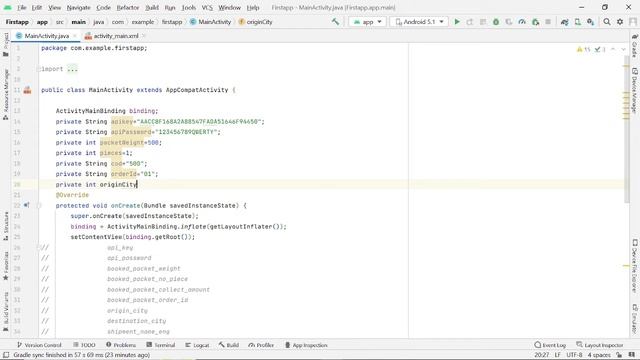Open the TODO tool window
This screenshot has height=360, width=640.
click(x=84, y=345)
